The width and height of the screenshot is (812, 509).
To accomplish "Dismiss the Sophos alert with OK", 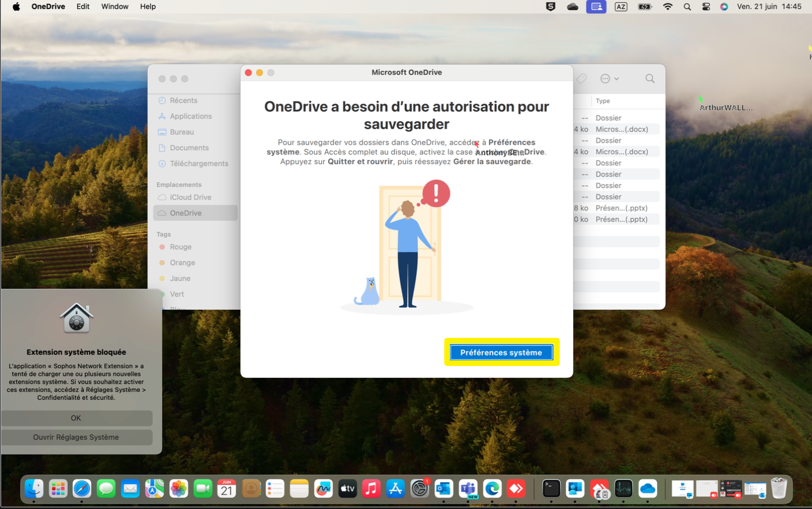I will (x=76, y=418).
